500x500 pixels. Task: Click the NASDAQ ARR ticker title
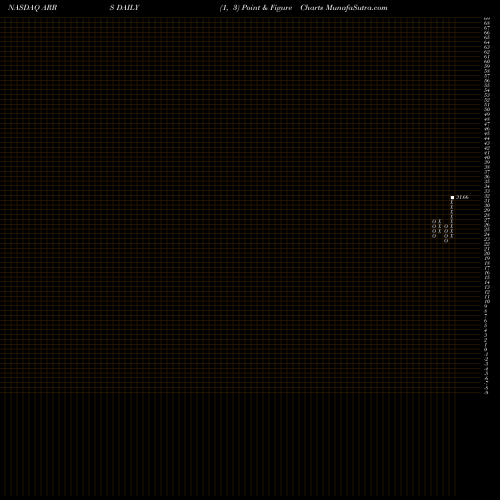point(32,8)
